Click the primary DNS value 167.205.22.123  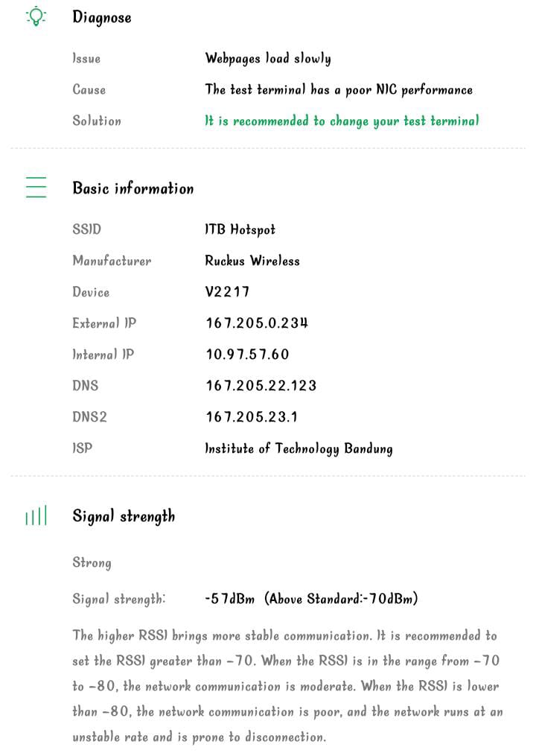(x=261, y=386)
